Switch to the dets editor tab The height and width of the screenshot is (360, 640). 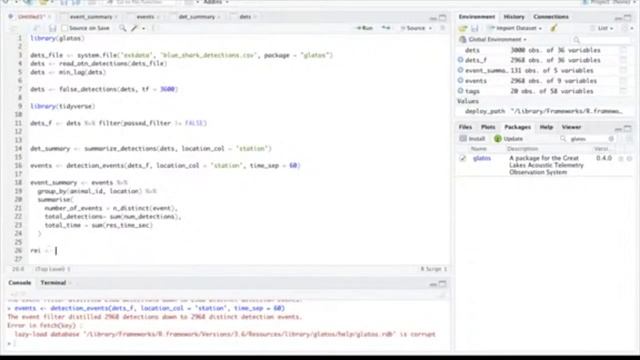(x=245, y=17)
